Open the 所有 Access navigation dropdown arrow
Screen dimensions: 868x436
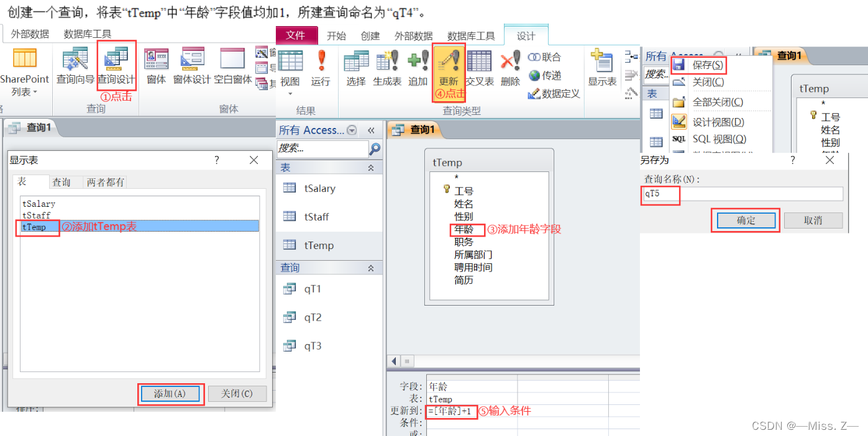coord(352,130)
